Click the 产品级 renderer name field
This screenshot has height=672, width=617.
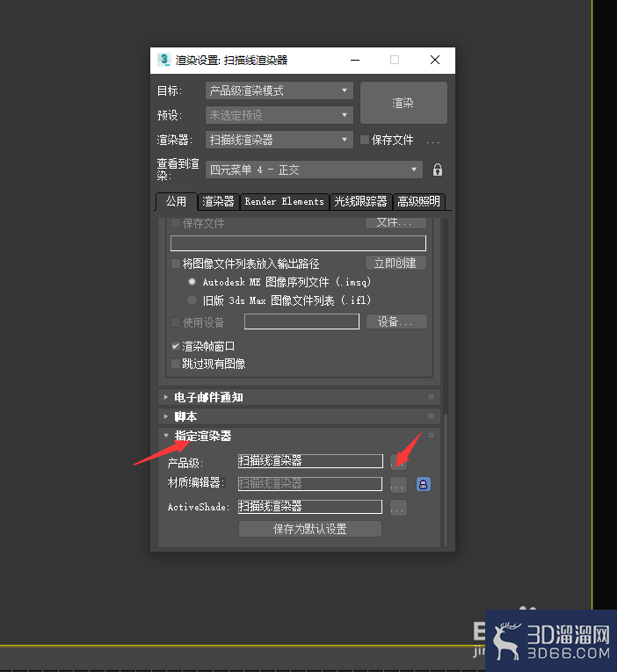[x=310, y=461]
